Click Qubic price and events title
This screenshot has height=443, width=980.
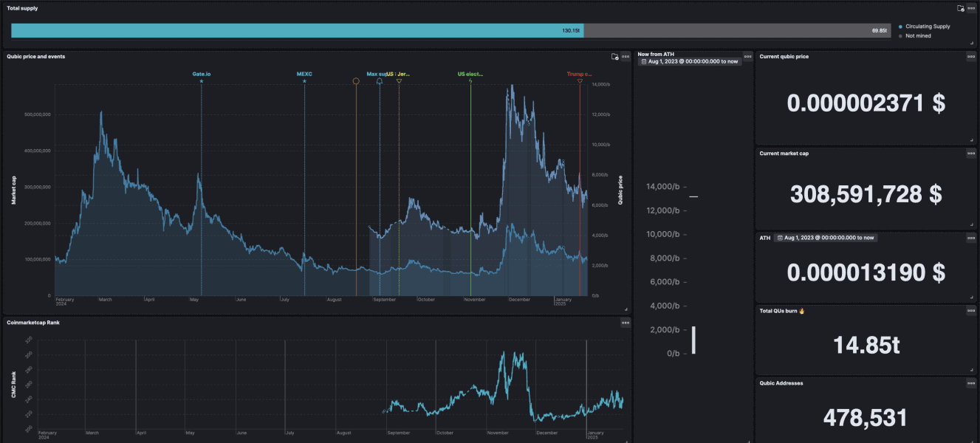coord(35,56)
